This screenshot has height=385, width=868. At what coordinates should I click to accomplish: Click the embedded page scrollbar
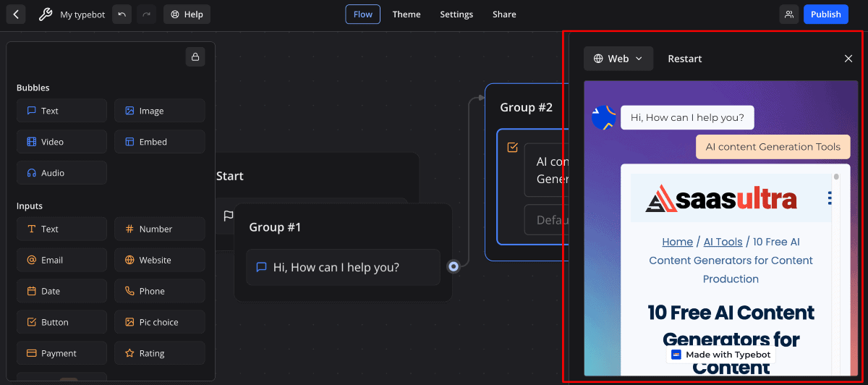tap(836, 177)
